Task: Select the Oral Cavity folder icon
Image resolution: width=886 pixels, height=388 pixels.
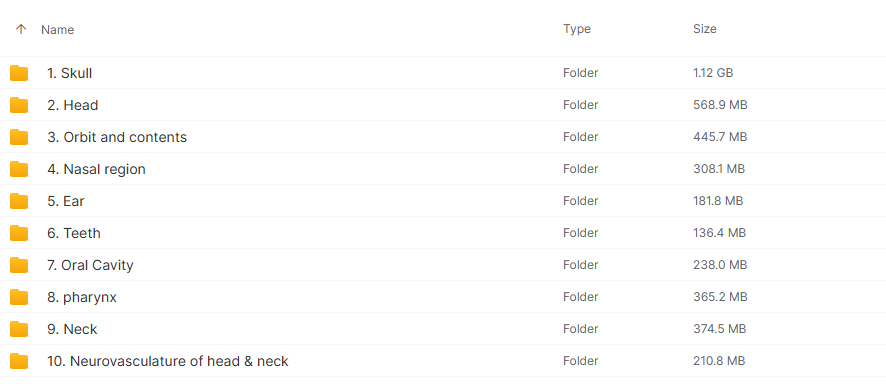Action: (x=19, y=265)
